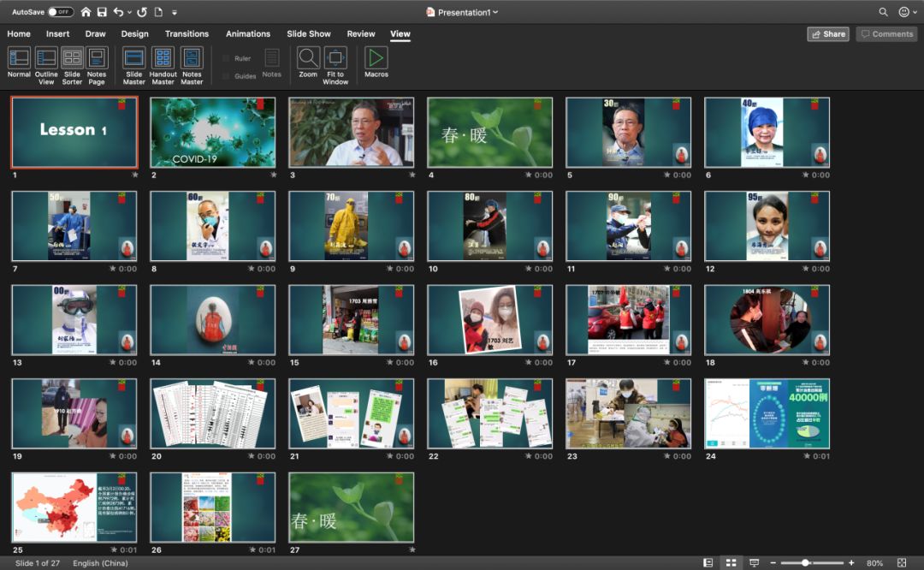
Task: Click the zoom slider in status bar
Action: point(805,563)
